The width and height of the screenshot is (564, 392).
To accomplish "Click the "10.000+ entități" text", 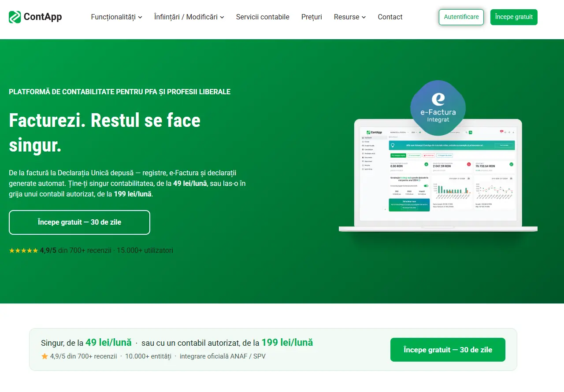I will coord(148,356).
